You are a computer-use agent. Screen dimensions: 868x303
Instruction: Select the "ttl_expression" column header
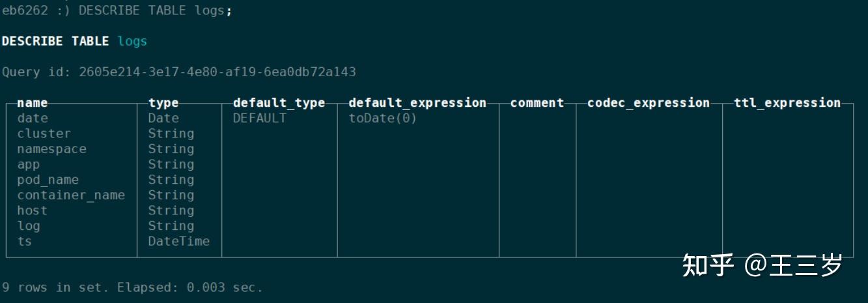tap(787, 103)
